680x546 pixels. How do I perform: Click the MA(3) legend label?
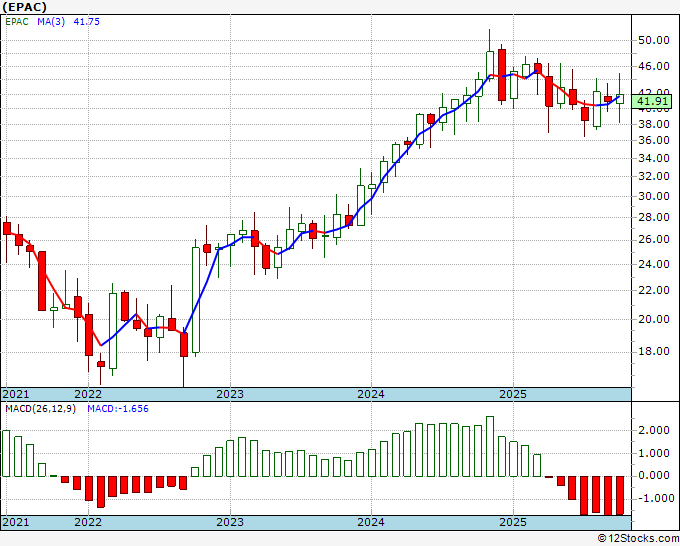[x=51, y=22]
